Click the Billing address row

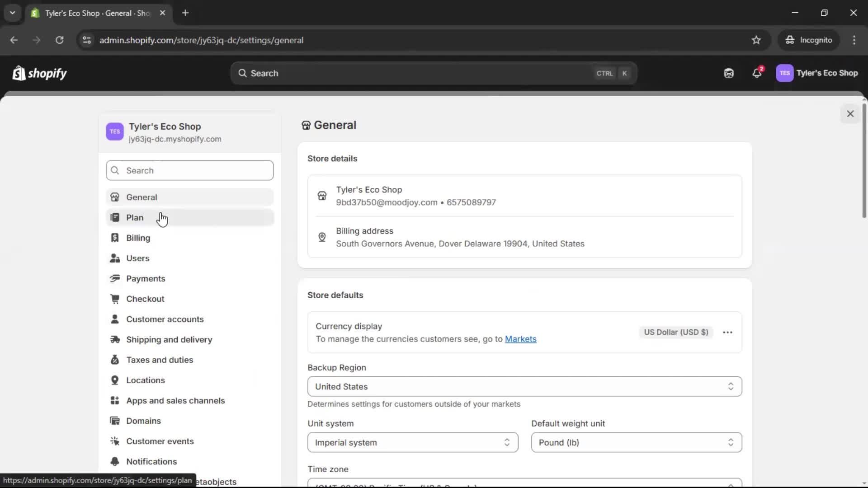coord(524,237)
